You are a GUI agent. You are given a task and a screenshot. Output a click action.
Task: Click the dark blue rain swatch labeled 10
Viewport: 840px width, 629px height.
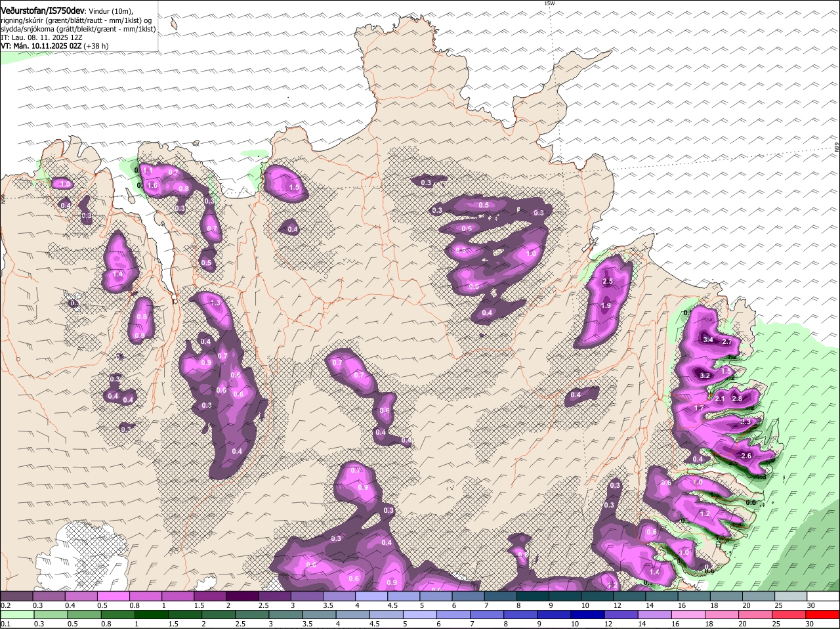589,615
